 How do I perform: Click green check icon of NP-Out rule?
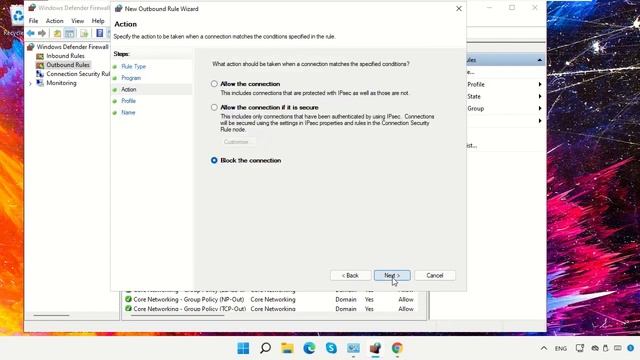coord(128,299)
